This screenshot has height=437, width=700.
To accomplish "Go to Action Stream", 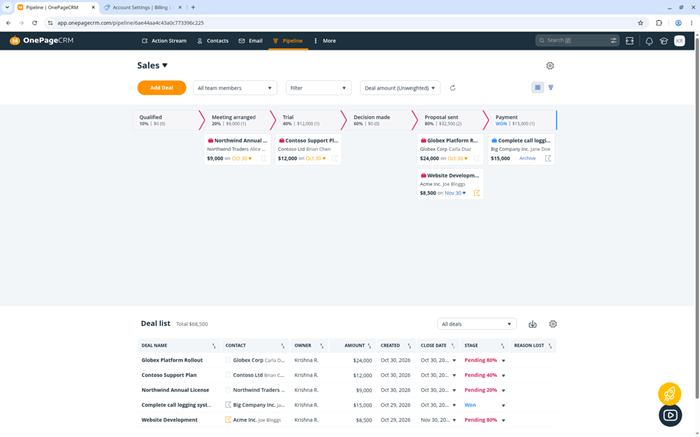I will [164, 41].
